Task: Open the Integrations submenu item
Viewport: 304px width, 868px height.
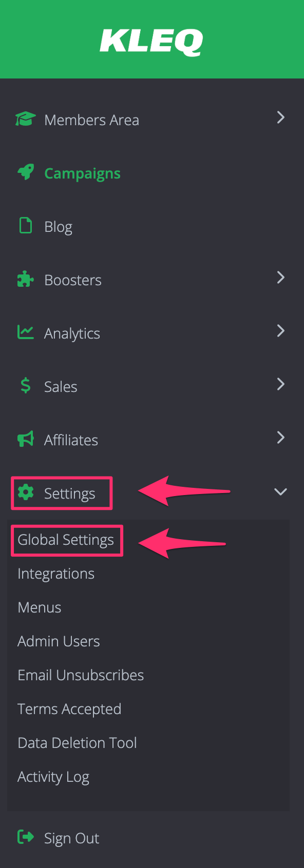Action: tap(56, 574)
